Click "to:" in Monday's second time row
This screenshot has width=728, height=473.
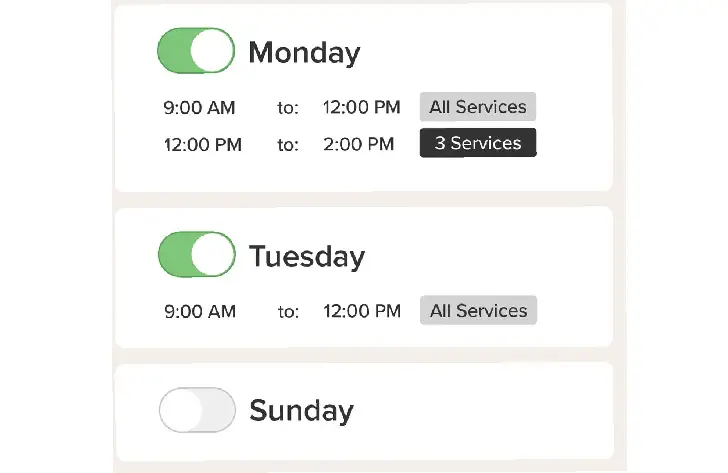pyautogui.click(x=288, y=145)
